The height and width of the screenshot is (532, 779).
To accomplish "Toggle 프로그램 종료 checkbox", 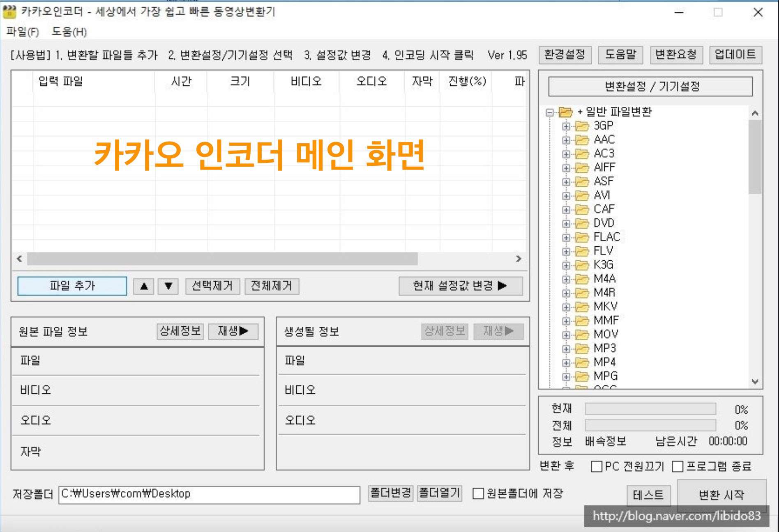I will coord(678,467).
